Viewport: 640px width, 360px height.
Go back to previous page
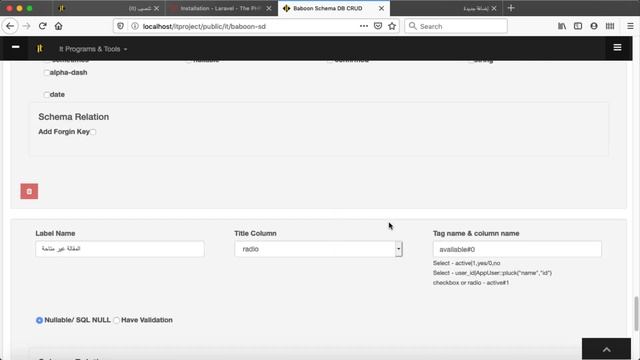pyautogui.click(x=10, y=26)
